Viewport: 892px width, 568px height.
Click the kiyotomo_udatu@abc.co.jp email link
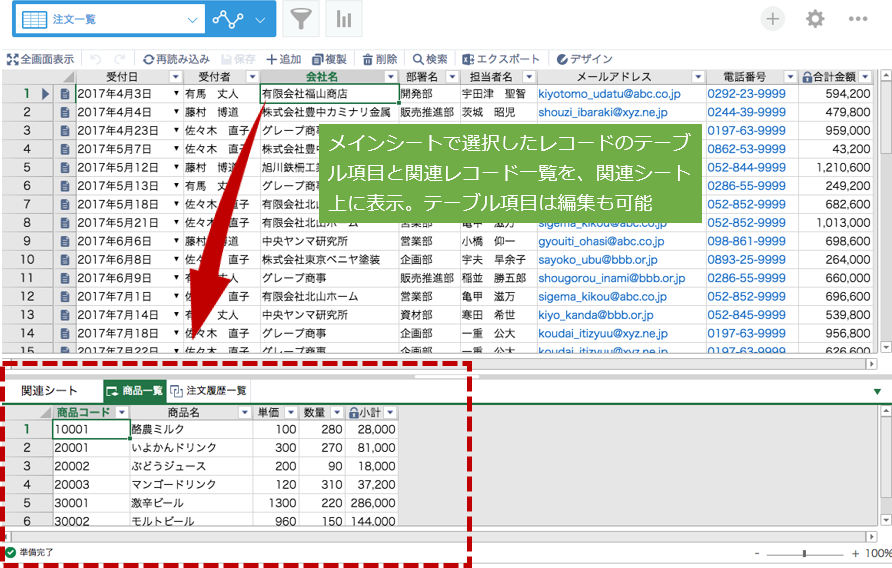point(609,94)
